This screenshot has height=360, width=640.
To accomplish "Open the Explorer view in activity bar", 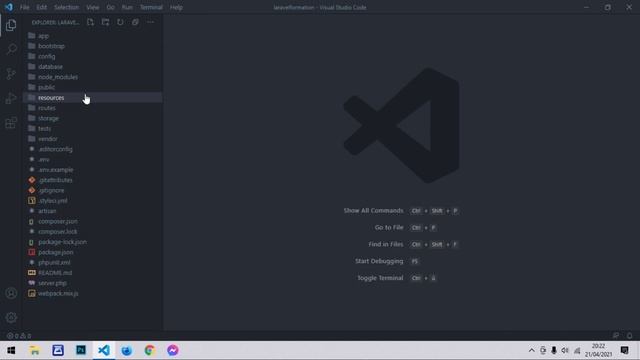I will [11, 25].
